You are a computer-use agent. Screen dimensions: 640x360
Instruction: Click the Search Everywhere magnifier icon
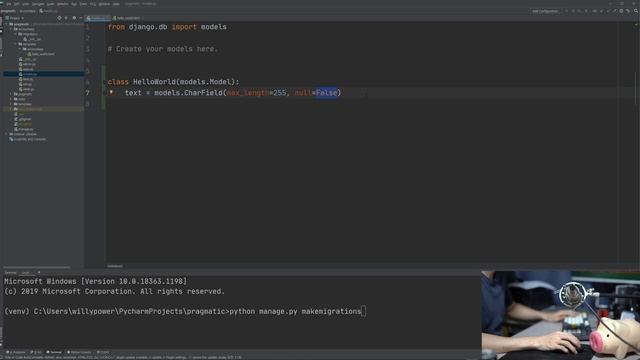[x=636, y=11]
